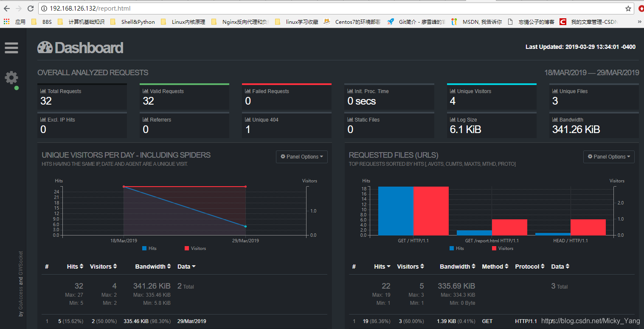Click chart icon beside Total Requests
Viewport: 644px width, 329px height.
coord(43,91)
